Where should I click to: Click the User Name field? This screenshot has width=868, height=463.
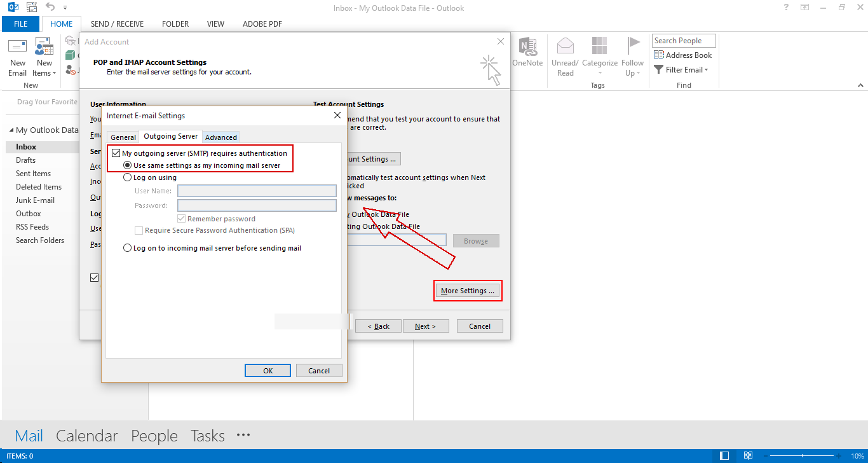pyautogui.click(x=257, y=191)
